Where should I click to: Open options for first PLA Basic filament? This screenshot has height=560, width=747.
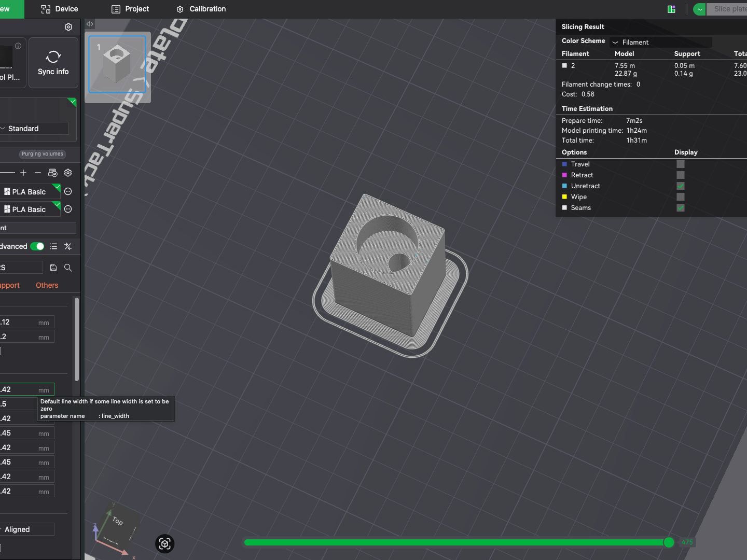68,191
